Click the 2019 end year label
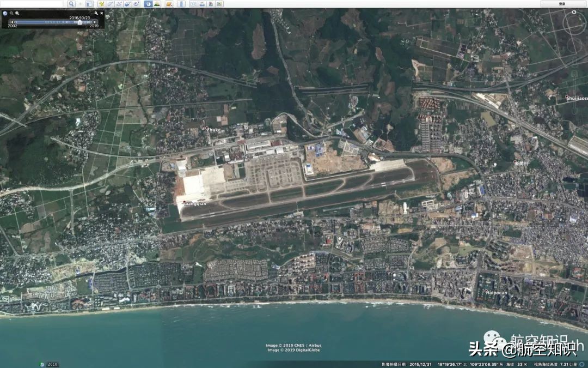Viewport: 588px width, 368px height. tap(94, 26)
